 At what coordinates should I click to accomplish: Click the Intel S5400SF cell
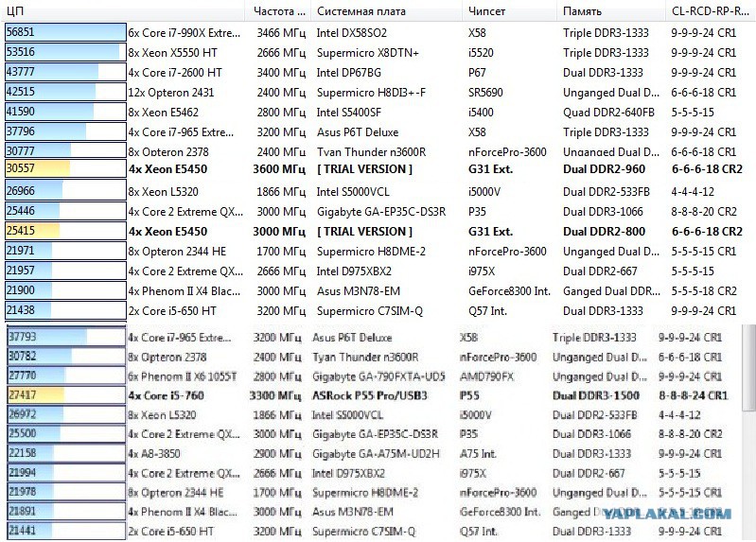point(348,113)
